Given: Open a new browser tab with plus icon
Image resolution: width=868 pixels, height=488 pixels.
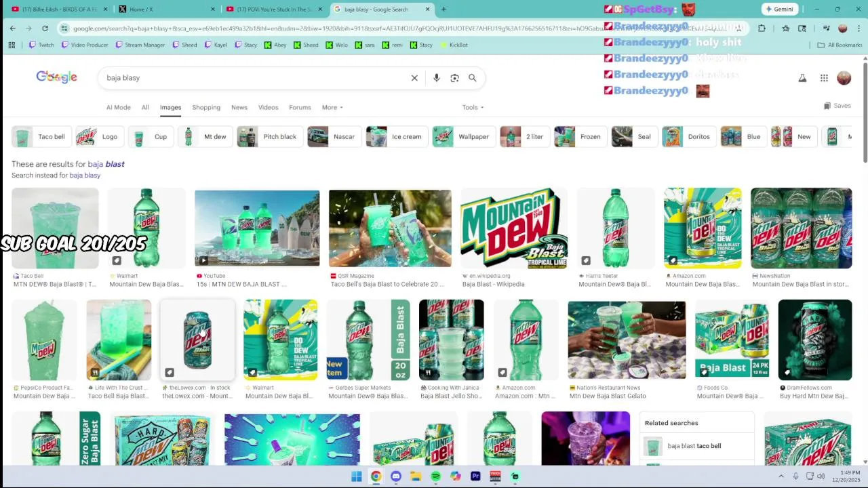Looking at the screenshot, I should [x=443, y=9].
